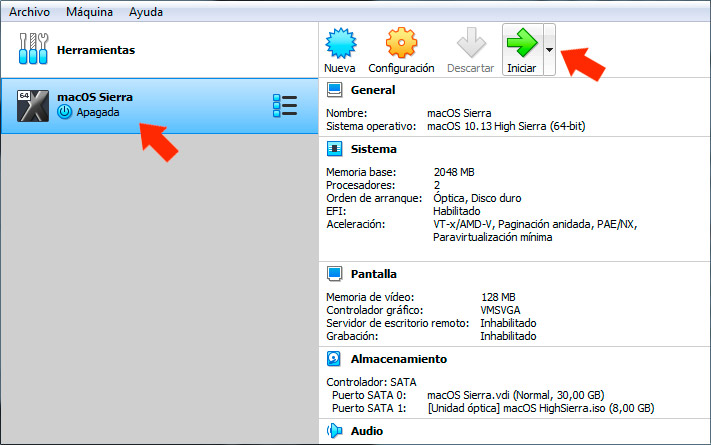
Task: Open the Archivo menu
Action: (29, 12)
